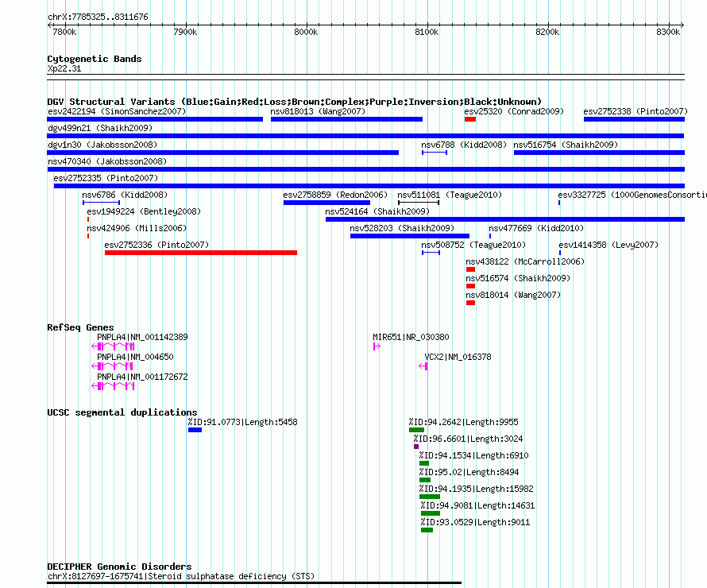Click the small esv3327725 variant tick
Screen dimensions: 707x588
pos(559,203)
